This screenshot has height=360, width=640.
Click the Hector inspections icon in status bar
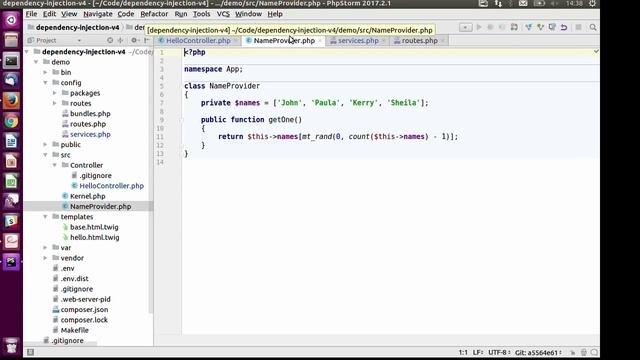coord(584,352)
